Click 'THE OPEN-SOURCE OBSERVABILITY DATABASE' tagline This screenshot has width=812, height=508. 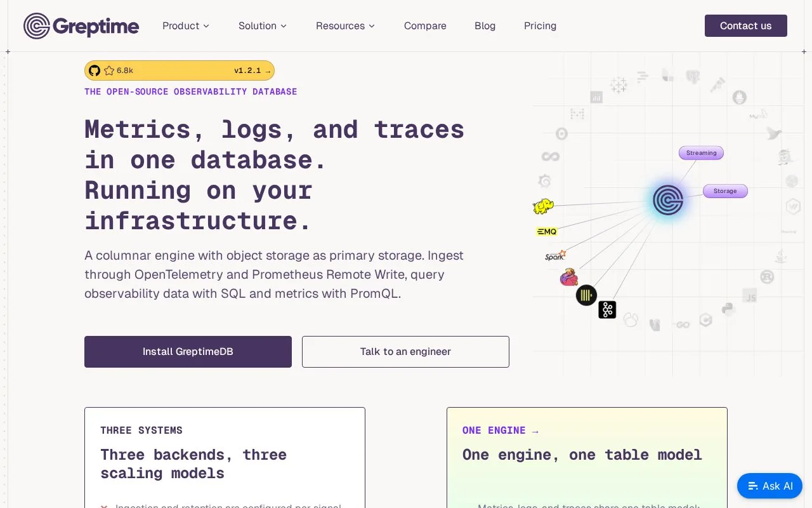point(191,91)
